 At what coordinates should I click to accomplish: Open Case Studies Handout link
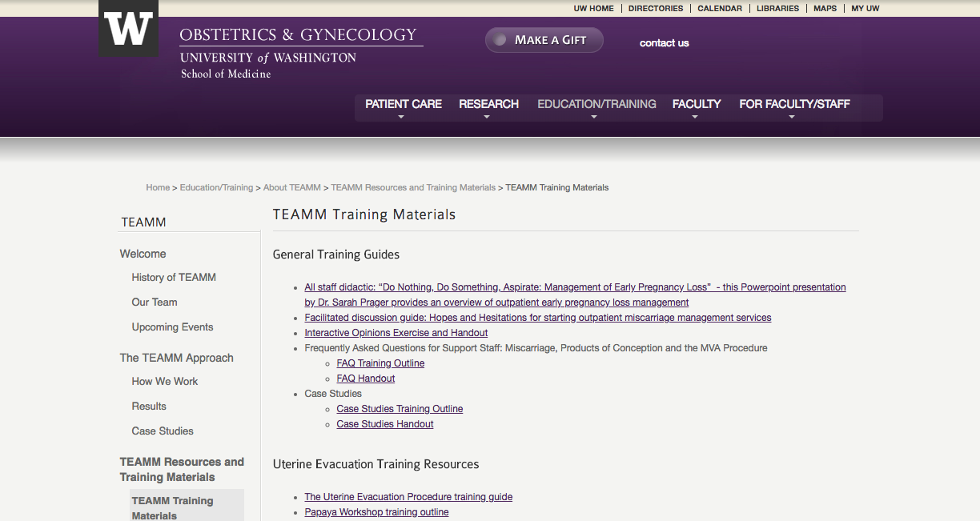click(x=385, y=424)
